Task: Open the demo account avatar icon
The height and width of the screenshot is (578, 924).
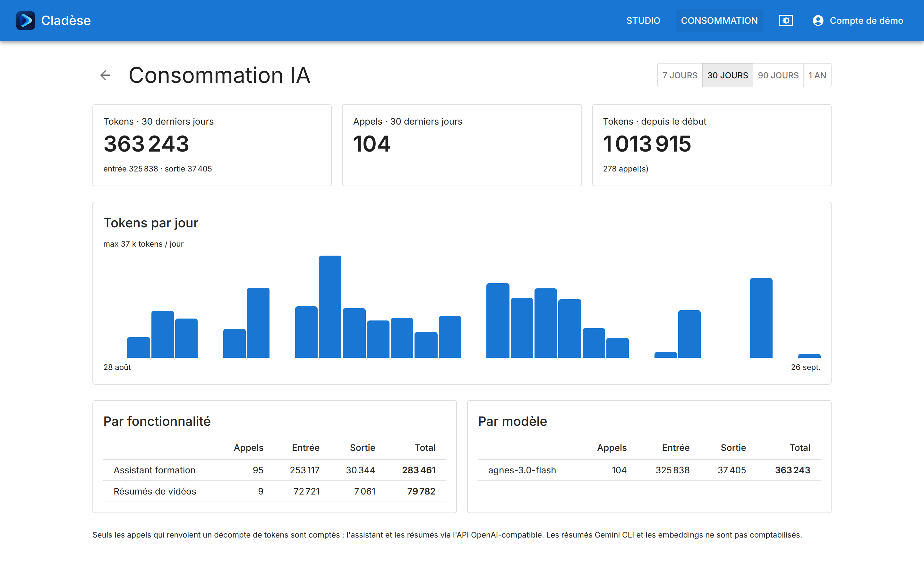Action: [x=818, y=21]
